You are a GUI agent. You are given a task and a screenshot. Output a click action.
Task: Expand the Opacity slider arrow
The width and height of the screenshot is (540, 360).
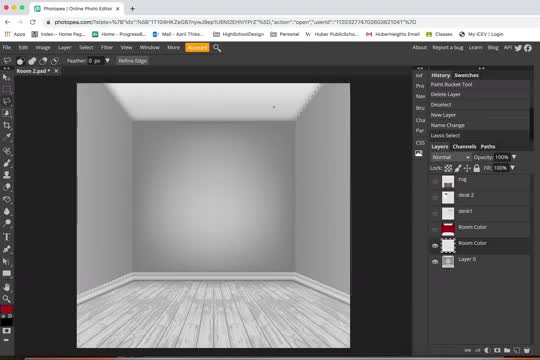click(514, 157)
